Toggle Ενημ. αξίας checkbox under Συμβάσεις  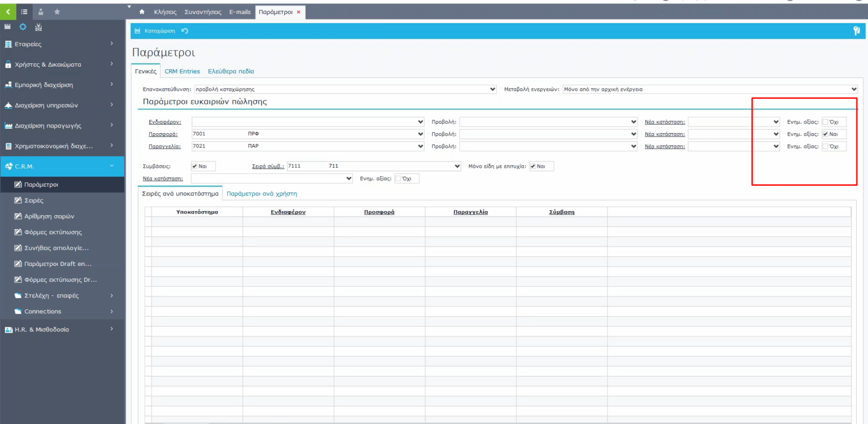pyautogui.click(x=398, y=179)
